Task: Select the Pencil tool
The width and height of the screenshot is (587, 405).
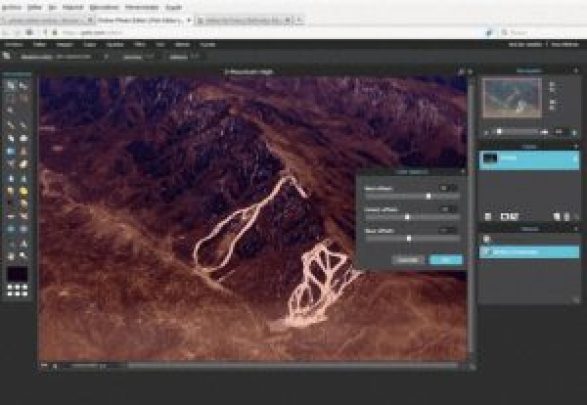Action: coord(10,125)
